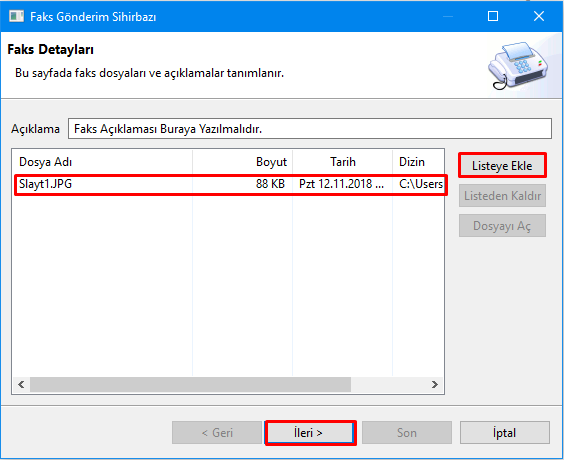Viewport: 564px width, 460px height.
Task: Click the horizontal scrollbar left arrow
Action: pos(21,384)
